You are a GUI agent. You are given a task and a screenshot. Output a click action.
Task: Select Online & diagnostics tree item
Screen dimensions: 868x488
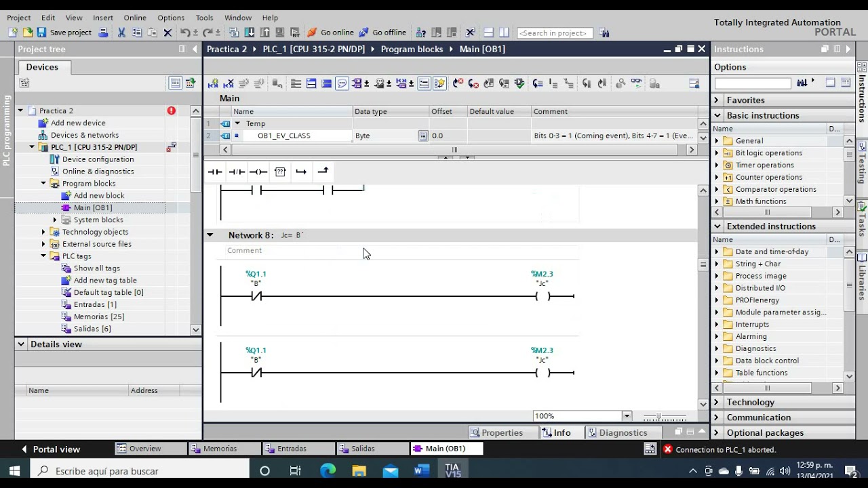98,171
